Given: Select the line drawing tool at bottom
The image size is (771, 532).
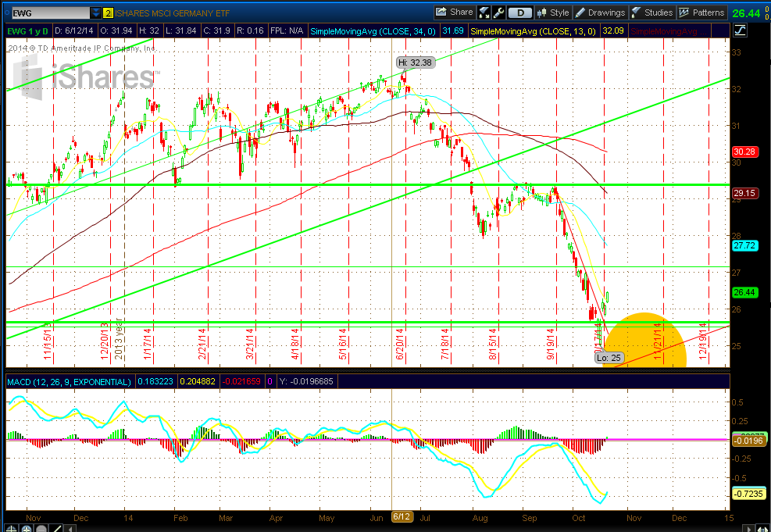Looking at the screenshot, I should (56, 528).
